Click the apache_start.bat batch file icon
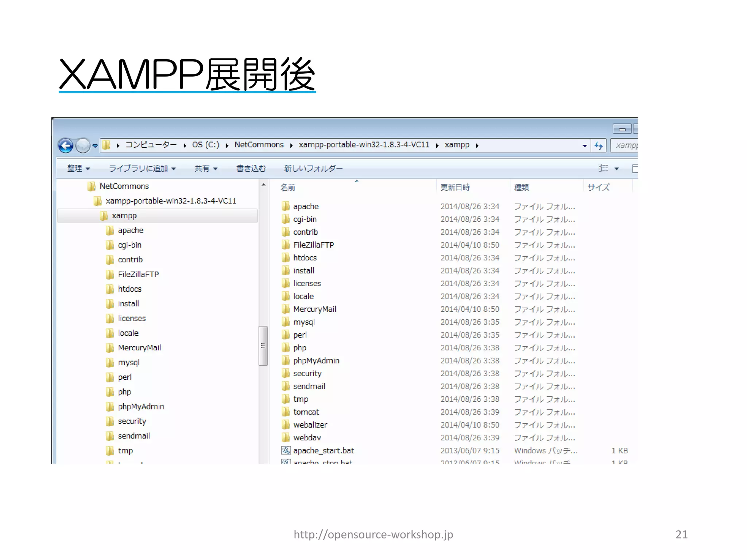The width and height of the screenshot is (747, 560). pos(286,451)
